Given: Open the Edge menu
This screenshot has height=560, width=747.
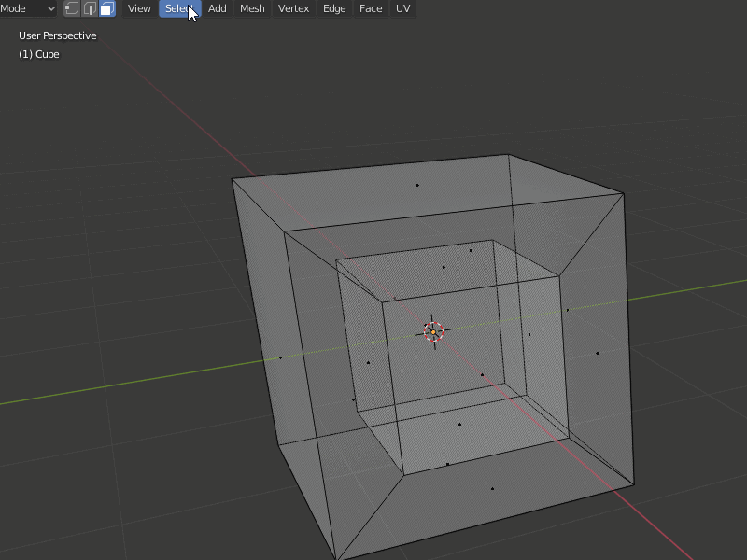Looking at the screenshot, I should (x=333, y=8).
